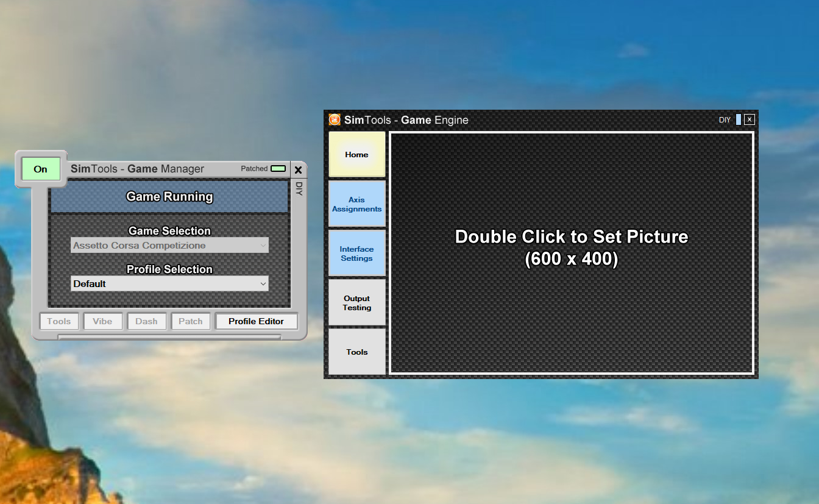Image resolution: width=819 pixels, height=504 pixels.
Task: Click the Patch button
Action: [x=191, y=321]
